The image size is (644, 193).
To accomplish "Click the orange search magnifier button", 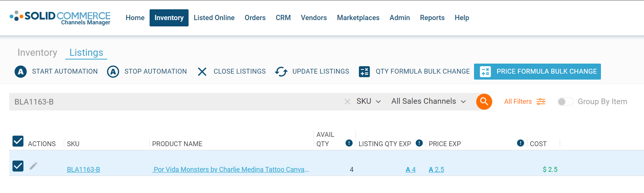I will tap(484, 102).
